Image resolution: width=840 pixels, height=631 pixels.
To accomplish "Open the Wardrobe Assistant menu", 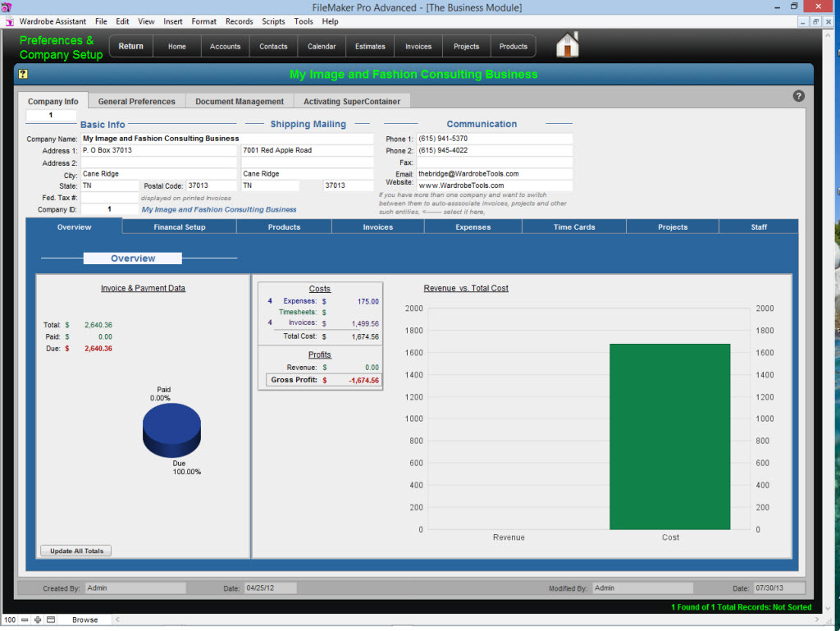I will coord(52,21).
